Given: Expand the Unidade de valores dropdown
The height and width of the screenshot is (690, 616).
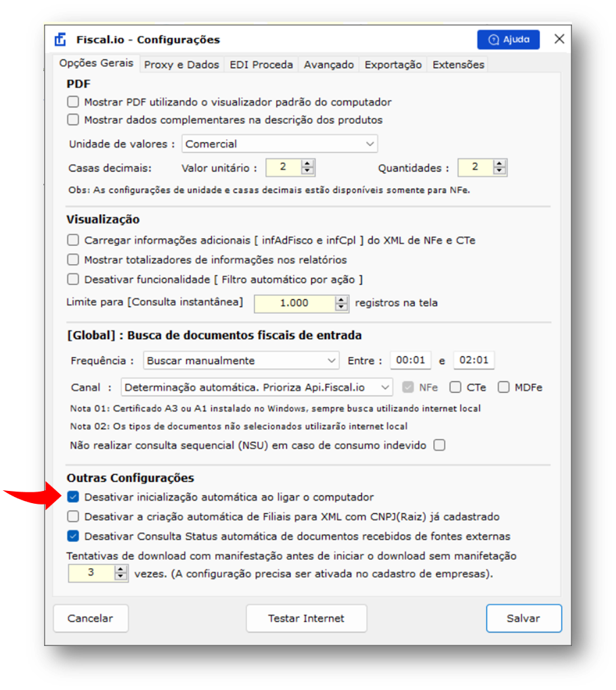Looking at the screenshot, I should [280, 144].
